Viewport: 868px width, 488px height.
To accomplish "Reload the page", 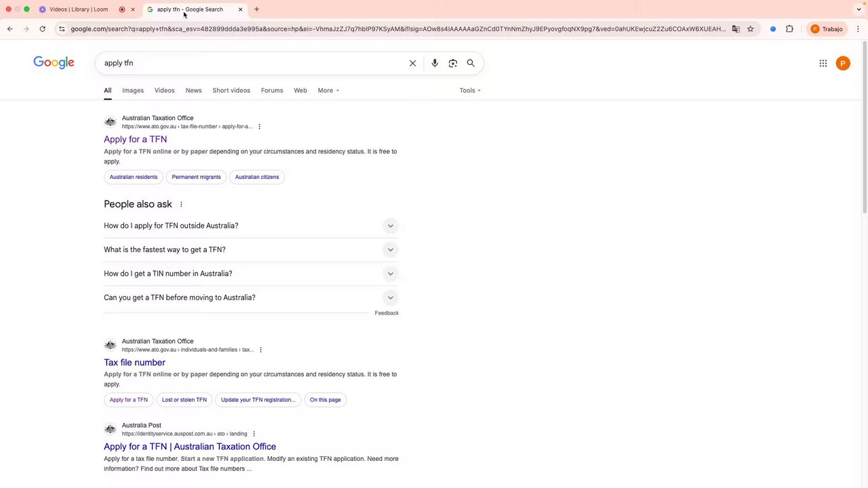I will pos(42,29).
